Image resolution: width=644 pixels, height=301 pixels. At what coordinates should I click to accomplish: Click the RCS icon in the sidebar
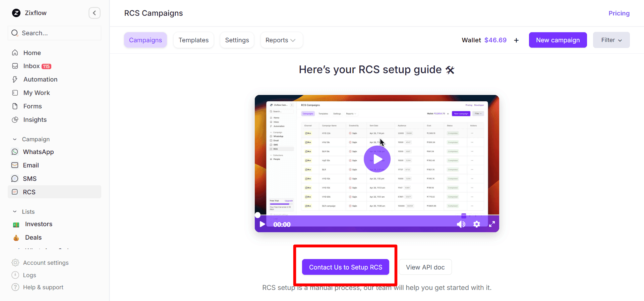(x=15, y=192)
